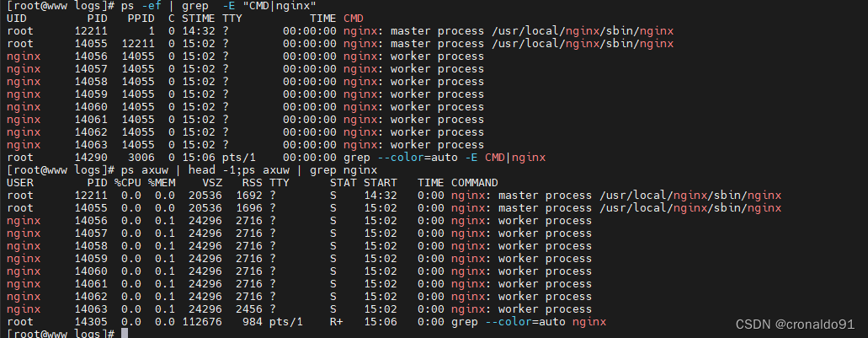Click PID 14305 in the axuw output
The width and height of the screenshot is (868, 338).
pos(91,321)
